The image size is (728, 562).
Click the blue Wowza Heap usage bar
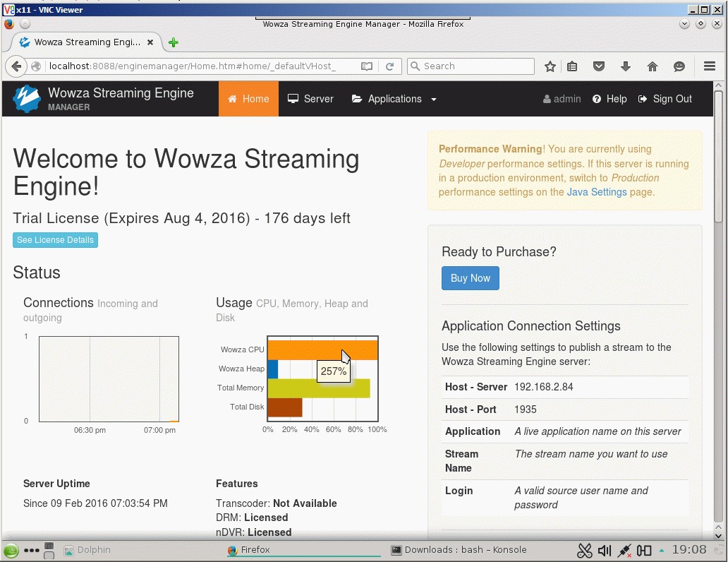[273, 369]
